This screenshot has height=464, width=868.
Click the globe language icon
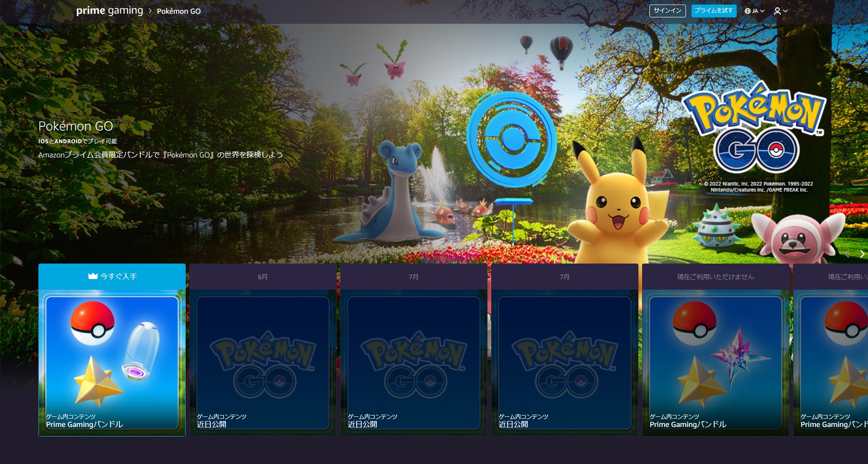(748, 11)
